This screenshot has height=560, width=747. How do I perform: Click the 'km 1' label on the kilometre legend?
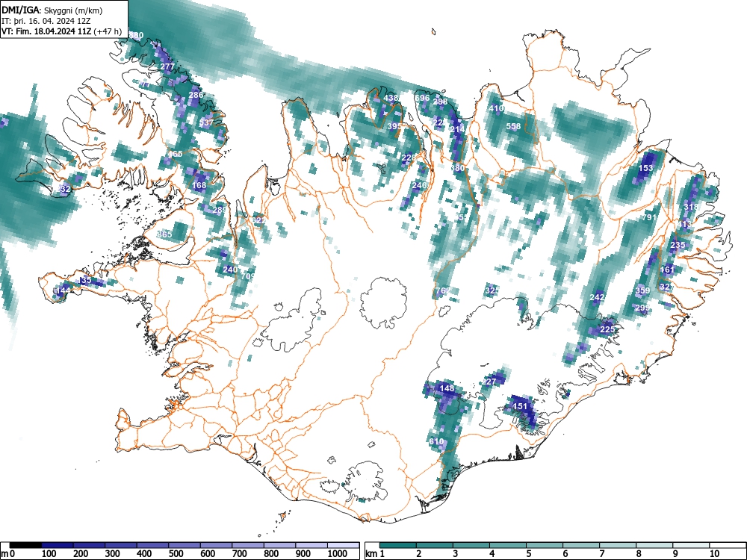(375, 554)
